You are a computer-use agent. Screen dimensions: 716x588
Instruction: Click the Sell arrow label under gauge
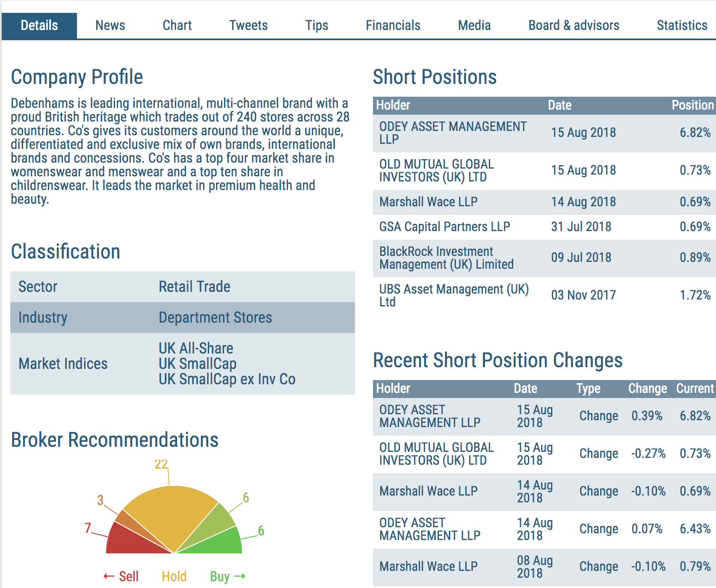[x=121, y=576]
